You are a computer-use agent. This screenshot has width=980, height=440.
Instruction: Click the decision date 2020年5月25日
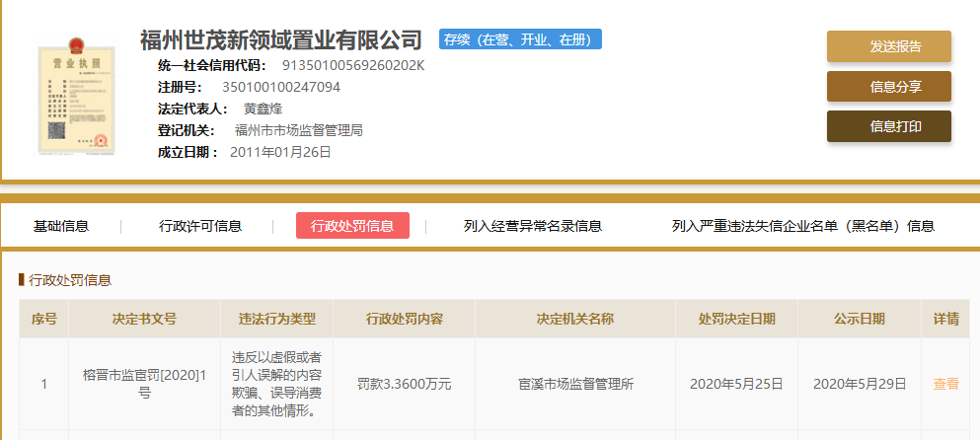(737, 384)
